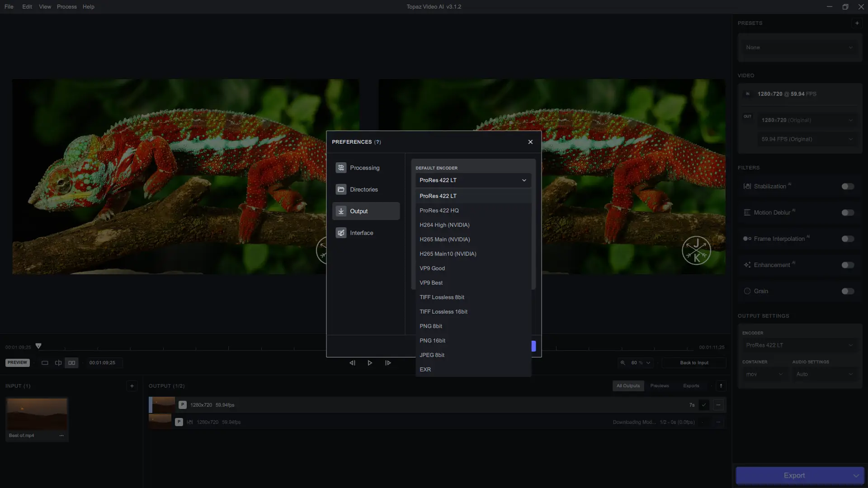Click the step backward frame icon
This screenshot has height=488, width=868.
(352, 363)
